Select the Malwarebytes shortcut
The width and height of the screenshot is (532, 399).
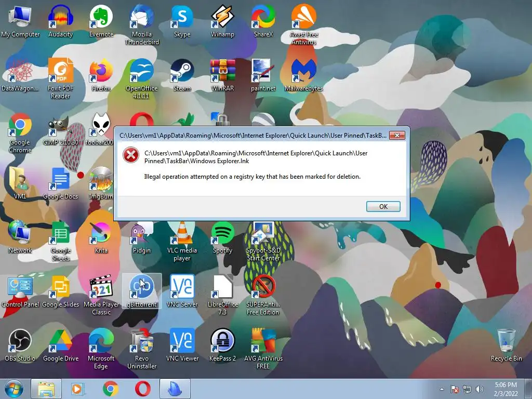303,75
